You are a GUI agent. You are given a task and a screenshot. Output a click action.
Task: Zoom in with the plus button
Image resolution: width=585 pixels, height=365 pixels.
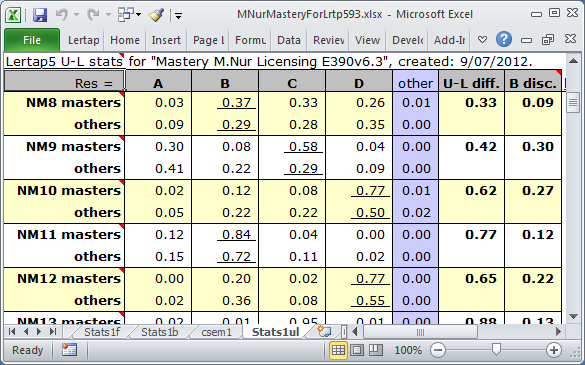pyautogui.click(x=554, y=350)
